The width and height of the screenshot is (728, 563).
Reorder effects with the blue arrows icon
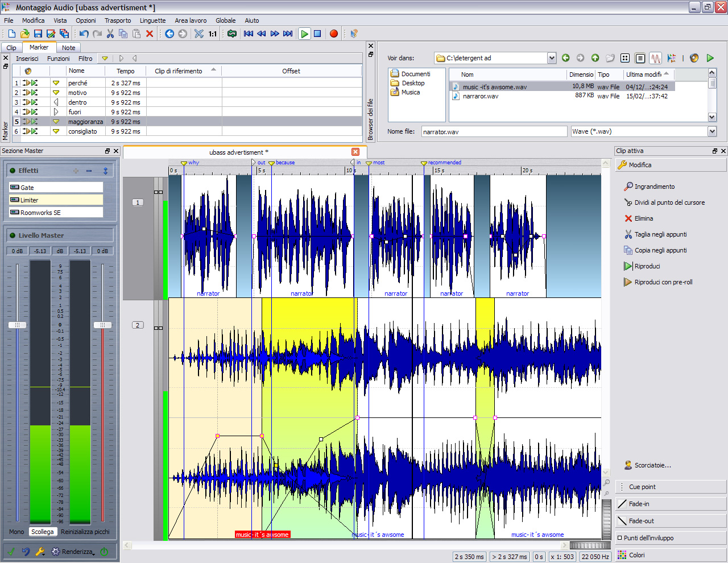tap(105, 171)
